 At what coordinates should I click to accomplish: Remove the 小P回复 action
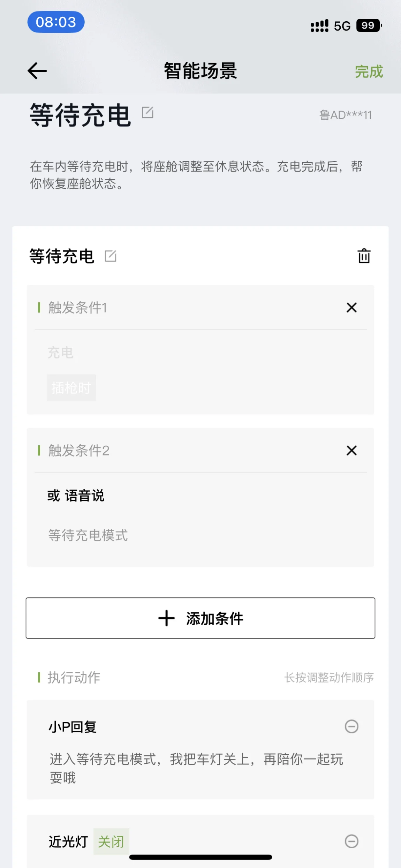(351, 726)
